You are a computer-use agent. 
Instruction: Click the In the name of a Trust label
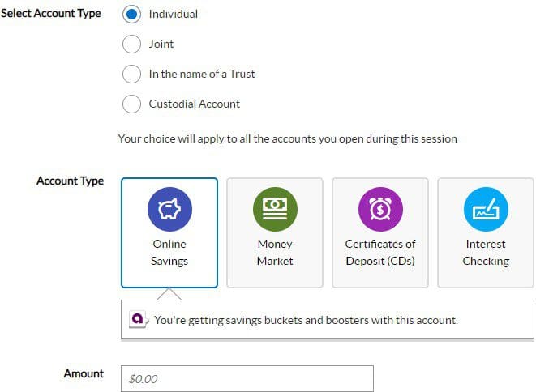(202, 74)
